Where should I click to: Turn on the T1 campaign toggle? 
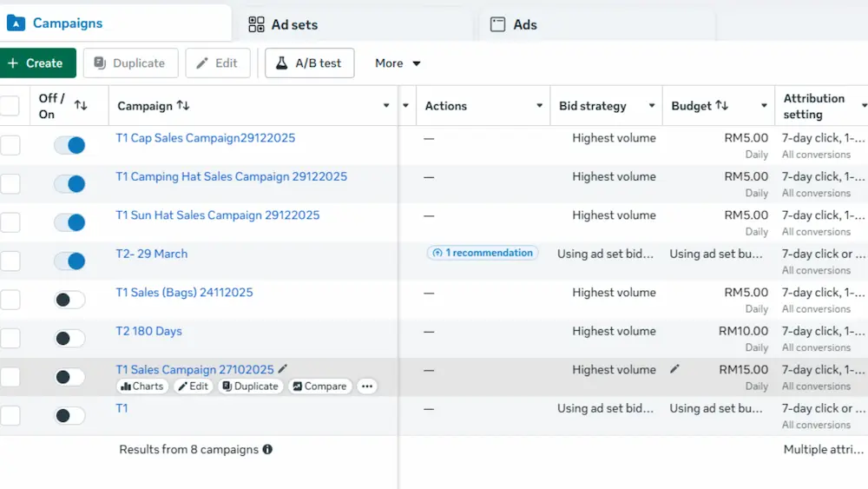pos(69,415)
